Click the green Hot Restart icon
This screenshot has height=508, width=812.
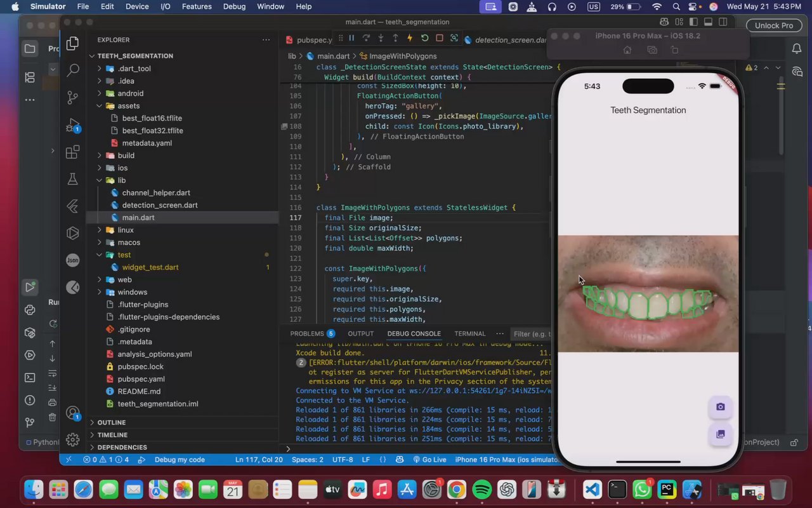424,38
